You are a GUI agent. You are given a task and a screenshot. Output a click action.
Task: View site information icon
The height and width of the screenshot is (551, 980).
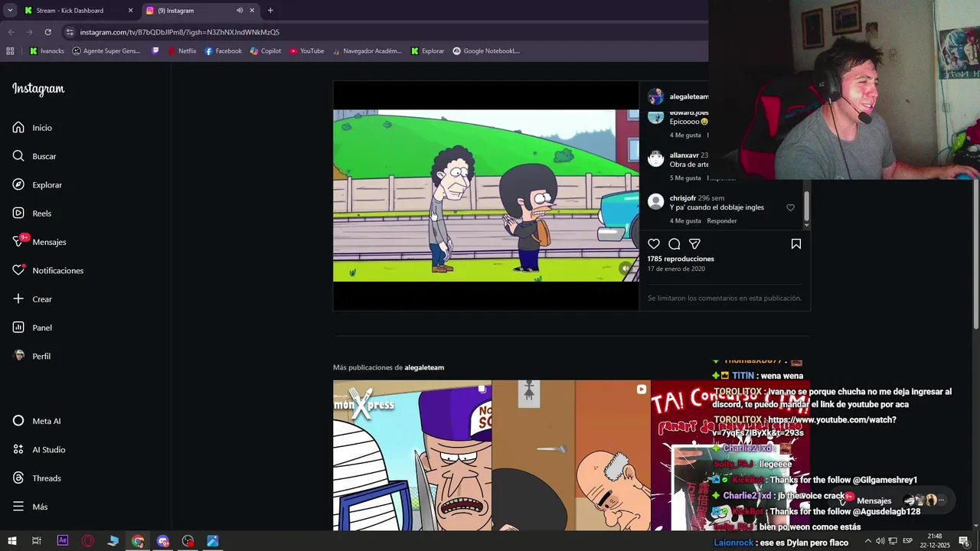click(x=70, y=32)
